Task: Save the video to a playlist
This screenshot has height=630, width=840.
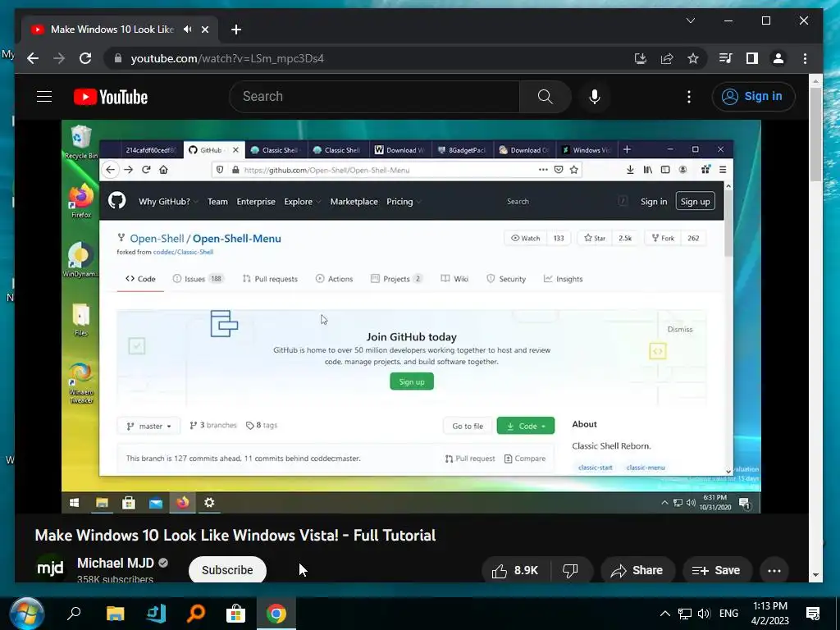Action: pyautogui.click(x=717, y=571)
